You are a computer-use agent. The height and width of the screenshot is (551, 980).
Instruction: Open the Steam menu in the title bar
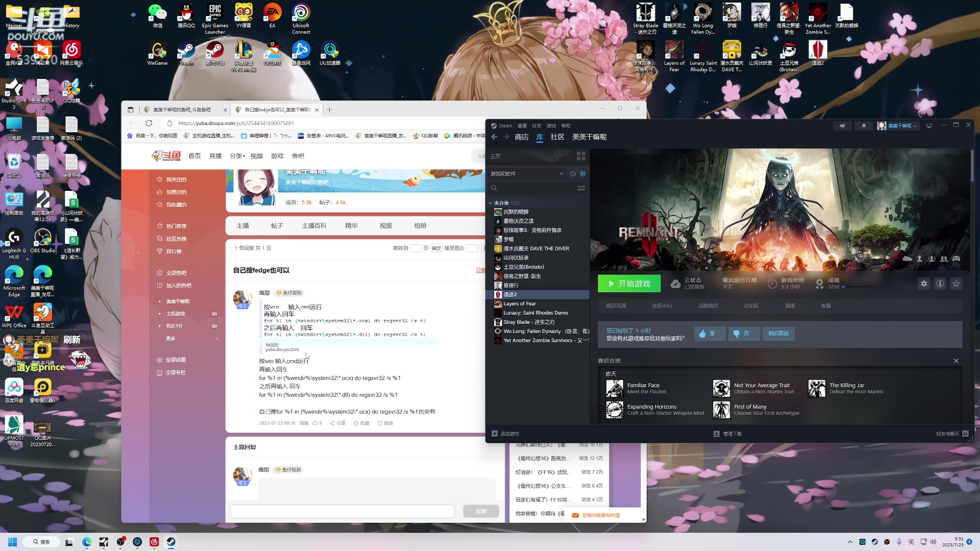[x=502, y=126]
